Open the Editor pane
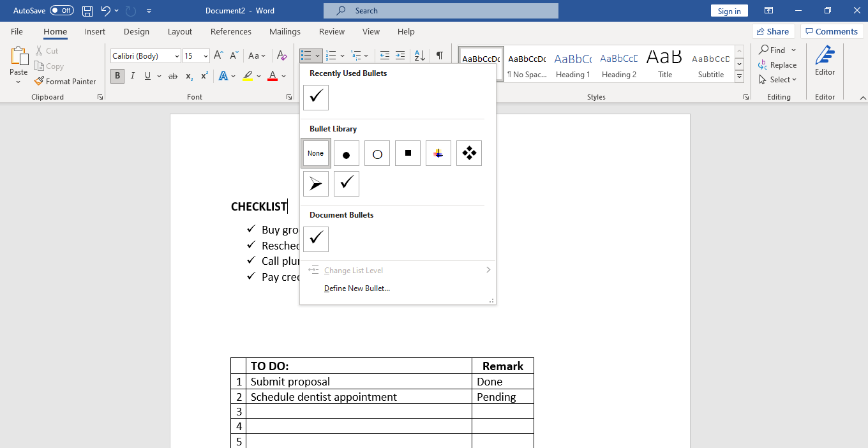The width and height of the screenshot is (868, 448). coord(824,63)
